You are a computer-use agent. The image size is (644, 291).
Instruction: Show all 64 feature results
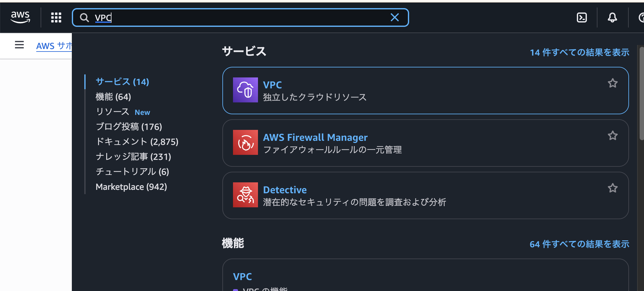[x=580, y=244]
